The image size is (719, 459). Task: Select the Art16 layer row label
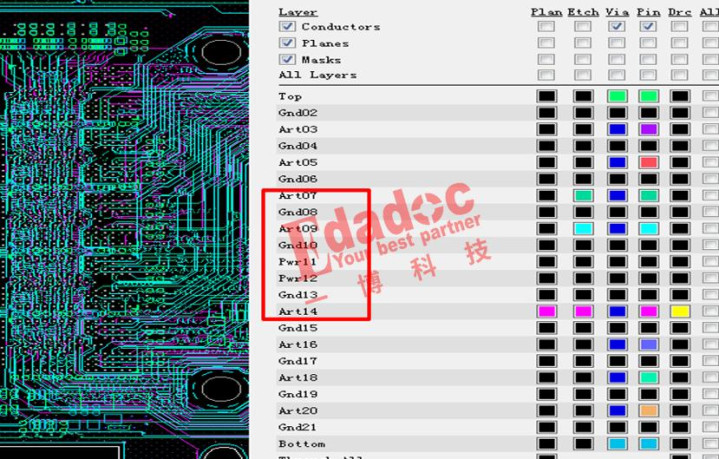298,344
